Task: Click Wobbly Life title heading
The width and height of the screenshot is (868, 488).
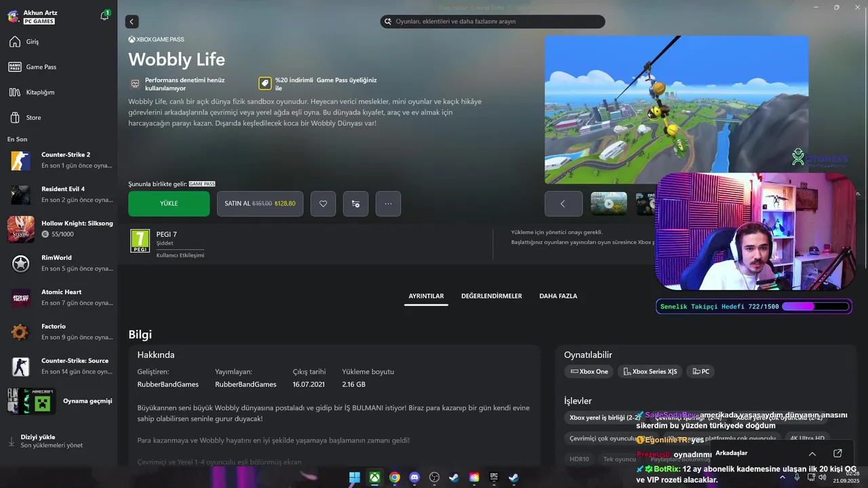Action: click(176, 59)
